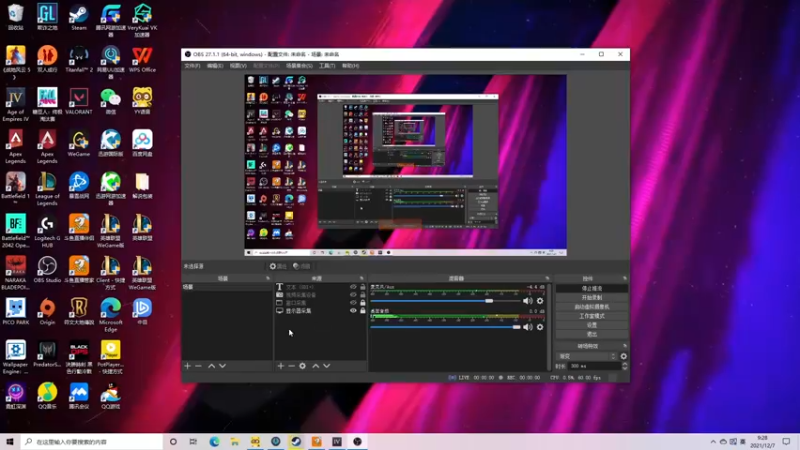The image size is (800, 450).
Task: Hide the 显示器采集 source
Action: [353, 310]
